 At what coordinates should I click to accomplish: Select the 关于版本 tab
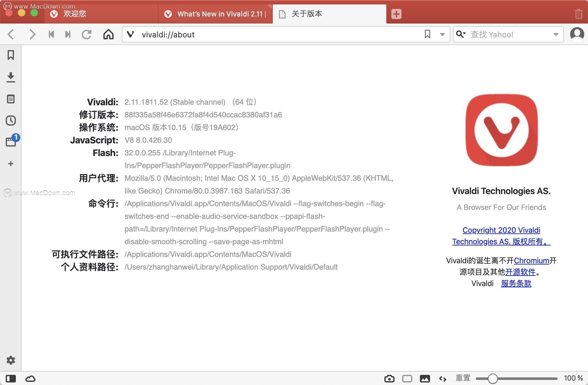point(329,14)
